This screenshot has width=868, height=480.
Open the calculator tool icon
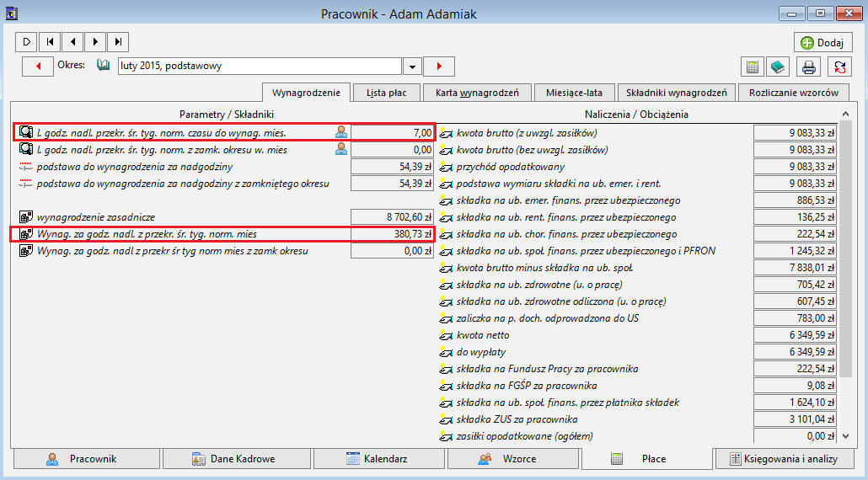coord(753,67)
